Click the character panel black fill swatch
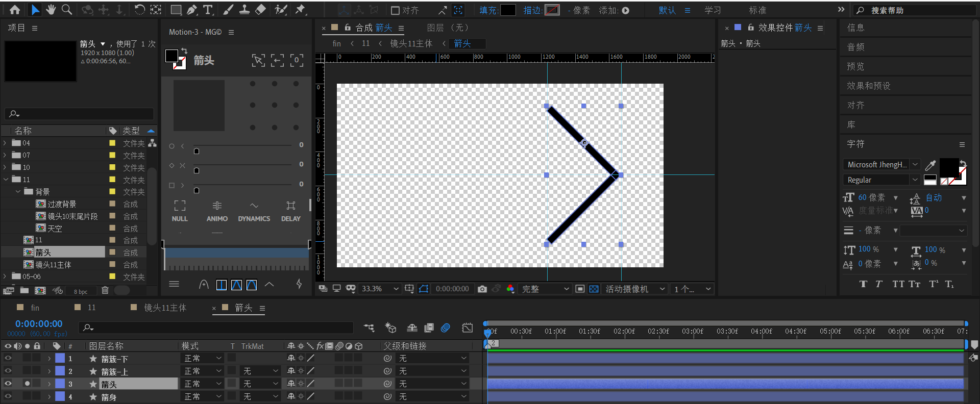The height and width of the screenshot is (404, 980). [949, 167]
